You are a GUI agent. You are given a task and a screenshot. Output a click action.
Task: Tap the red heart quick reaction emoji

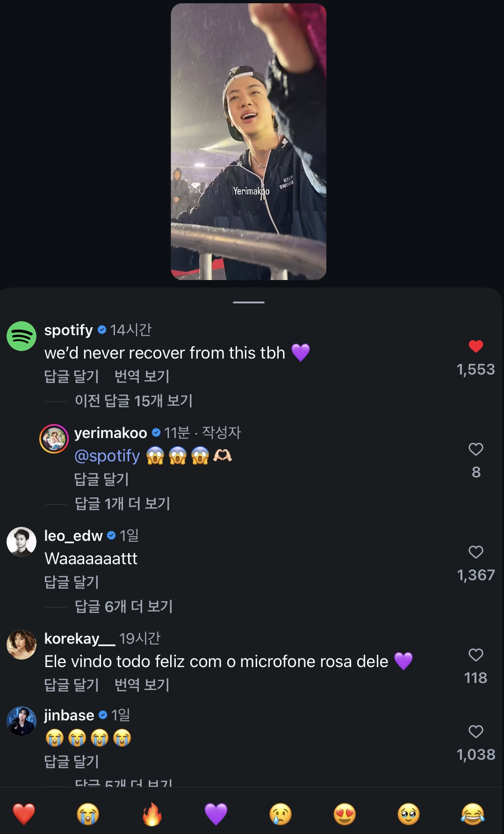point(23,814)
